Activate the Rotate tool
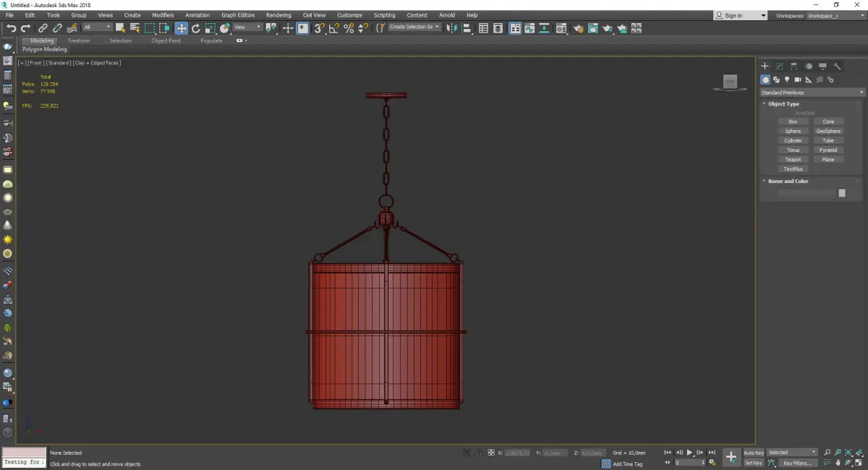Screen dimensions: 868x470 click(x=195, y=28)
